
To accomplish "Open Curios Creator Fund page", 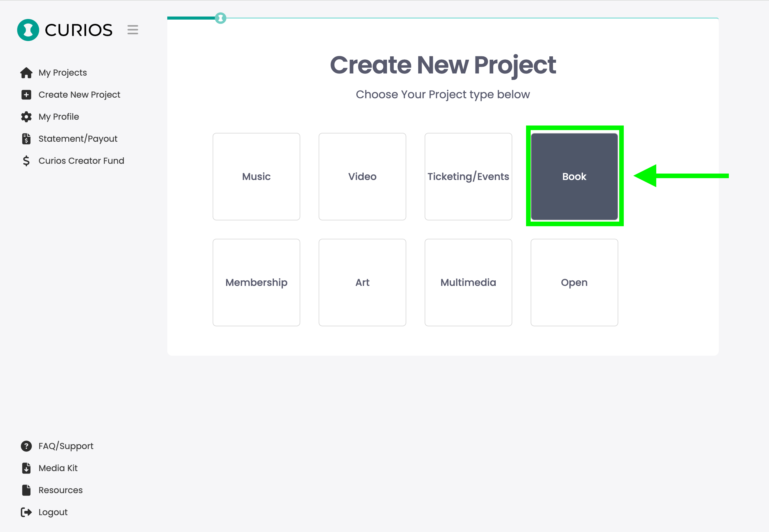I will 81,161.
